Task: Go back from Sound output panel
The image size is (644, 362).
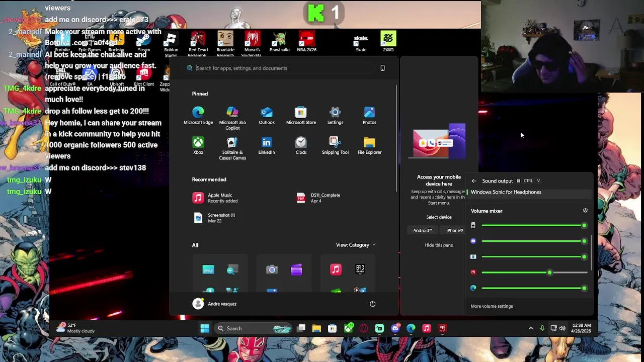Action: click(473, 181)
